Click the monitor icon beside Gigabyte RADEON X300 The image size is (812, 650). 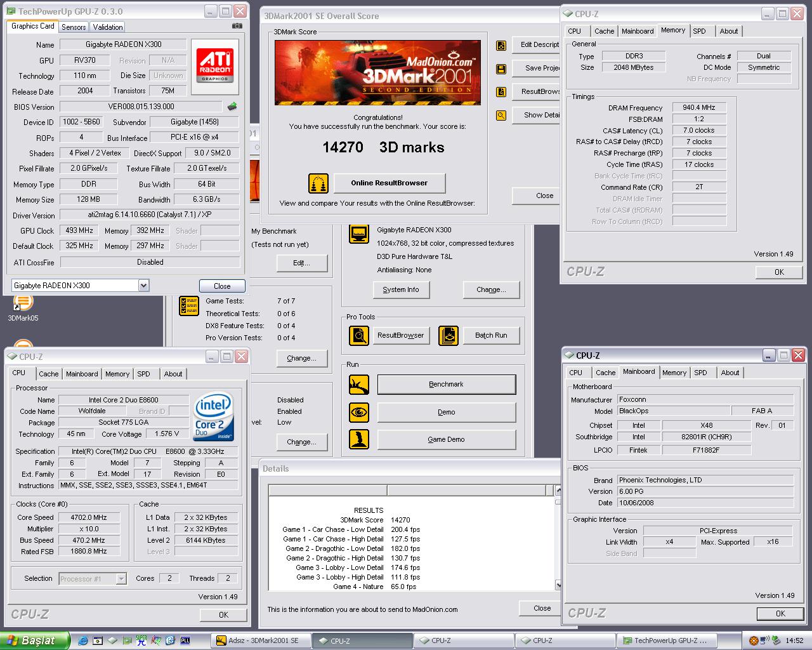359,234
